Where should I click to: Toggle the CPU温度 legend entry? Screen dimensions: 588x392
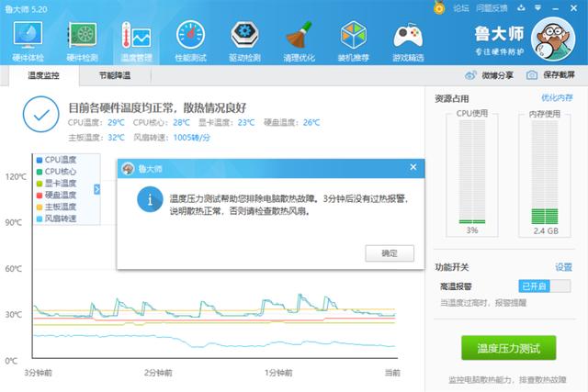coord(56,160)
